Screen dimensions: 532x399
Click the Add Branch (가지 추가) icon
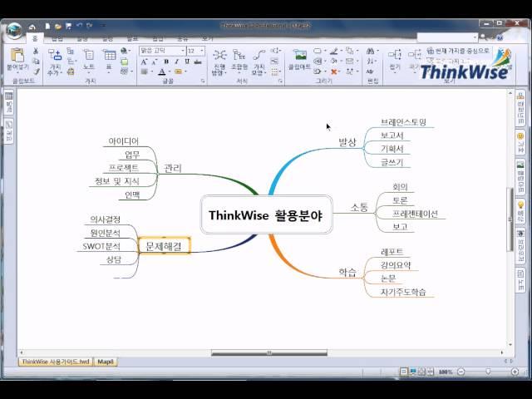(x=57, y=57)
